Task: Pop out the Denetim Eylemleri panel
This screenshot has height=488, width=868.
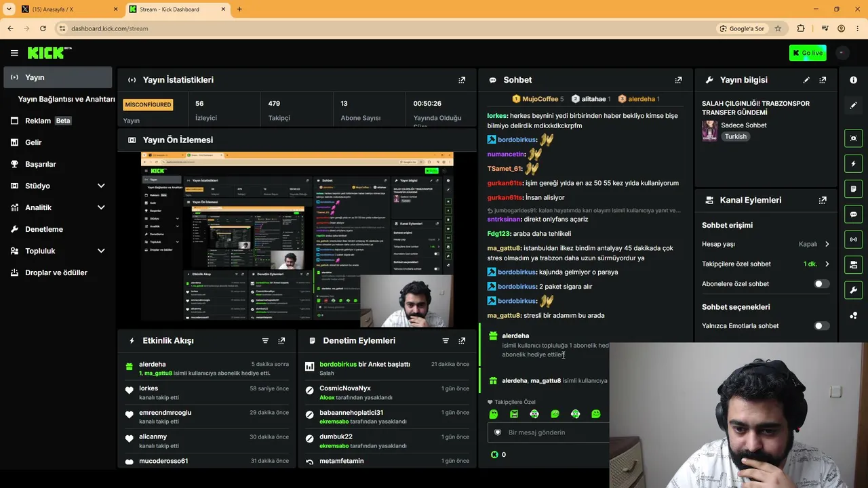Action: [462, 341]
